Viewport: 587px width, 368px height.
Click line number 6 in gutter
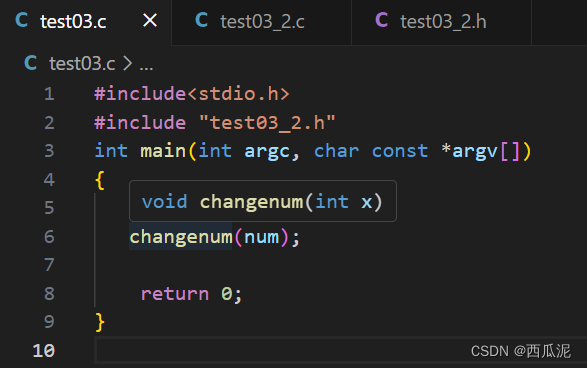click(x=49, y=237)
